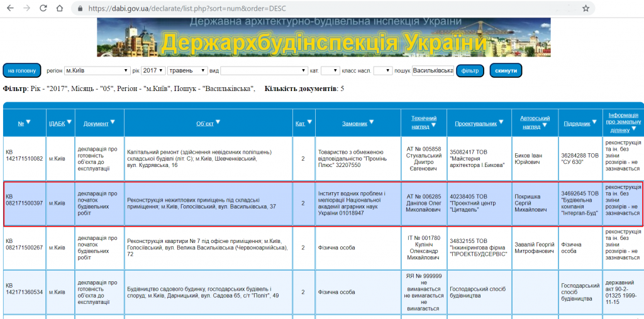Click sort arrow next to Підрядник column
Viewport: 644px width, 319px height.
(x=594, y=122)
